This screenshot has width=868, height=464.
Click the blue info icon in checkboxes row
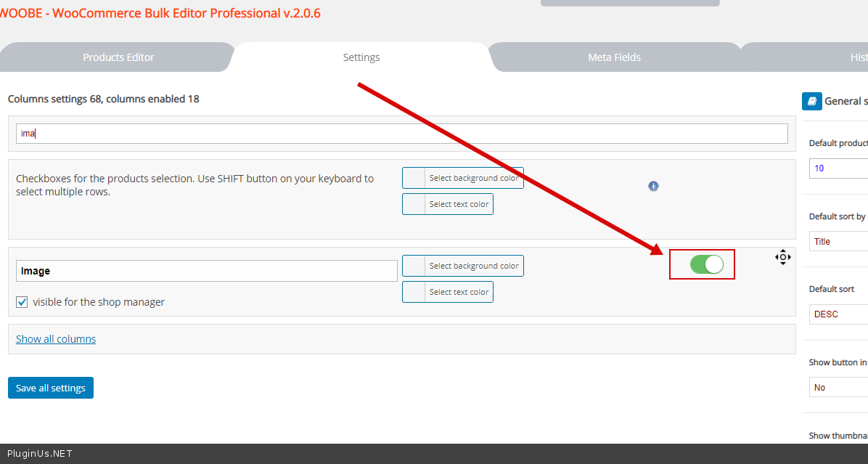point(653,186)
